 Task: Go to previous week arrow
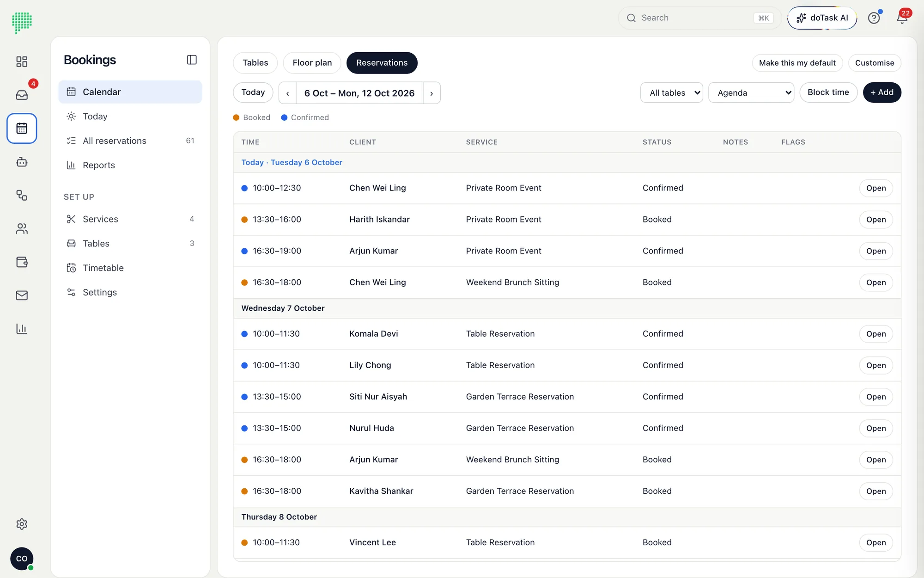tap(287, 93)
